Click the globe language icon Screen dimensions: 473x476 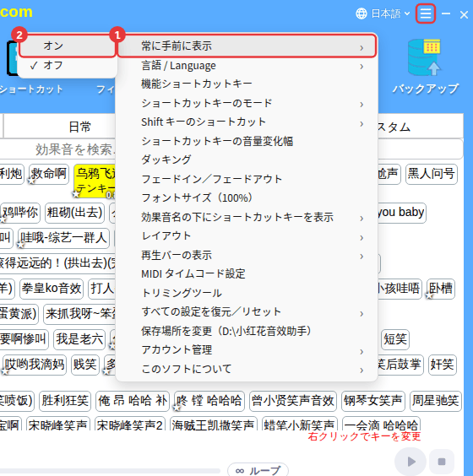point(362,14)
